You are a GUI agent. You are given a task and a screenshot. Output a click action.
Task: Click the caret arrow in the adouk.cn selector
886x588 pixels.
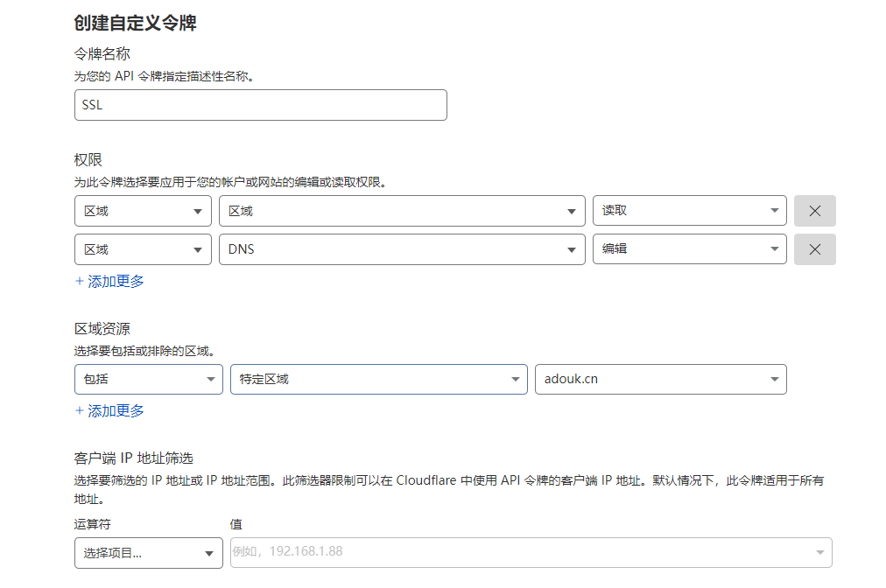(x=774, y=380)
